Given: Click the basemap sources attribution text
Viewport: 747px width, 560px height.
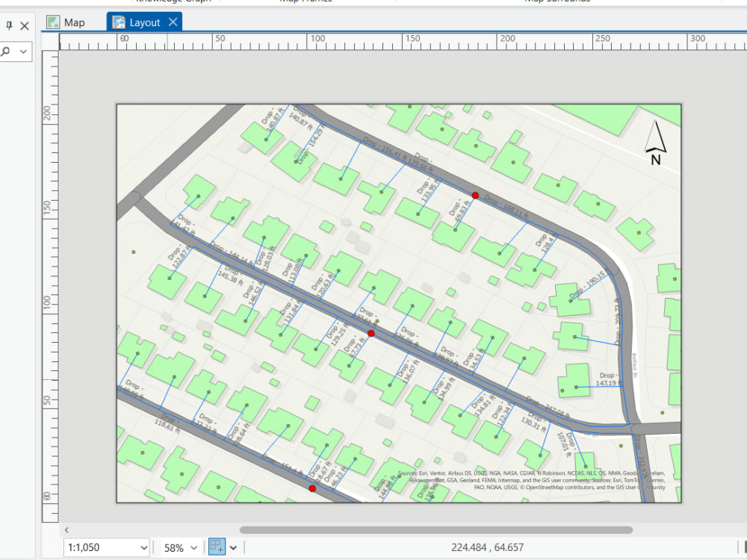Looking at the screenshot, I should (532, 480).
